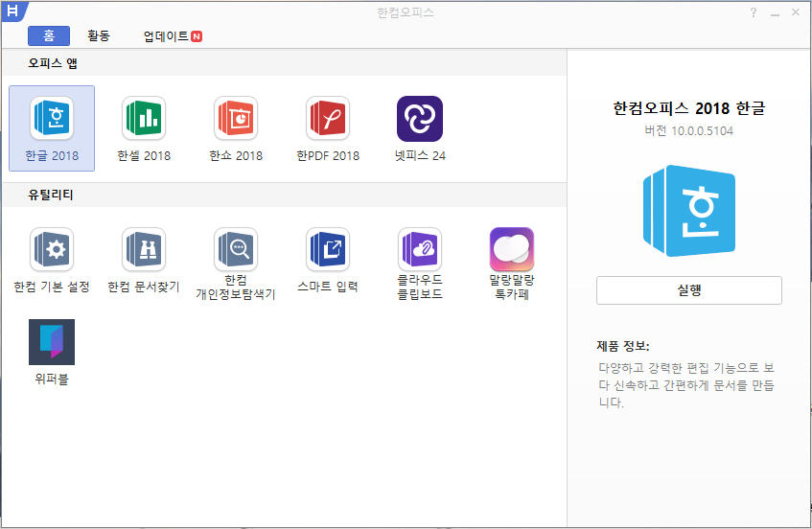
Task: Open the 클라우드 클립보드 icon
Action: 420,249
